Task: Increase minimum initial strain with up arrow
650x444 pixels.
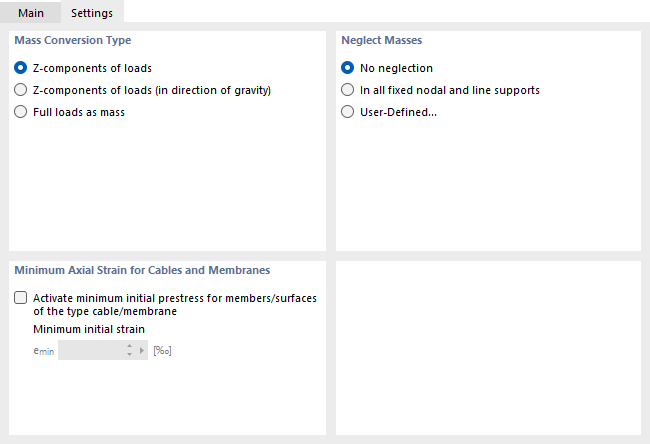Action: point(129,346)
